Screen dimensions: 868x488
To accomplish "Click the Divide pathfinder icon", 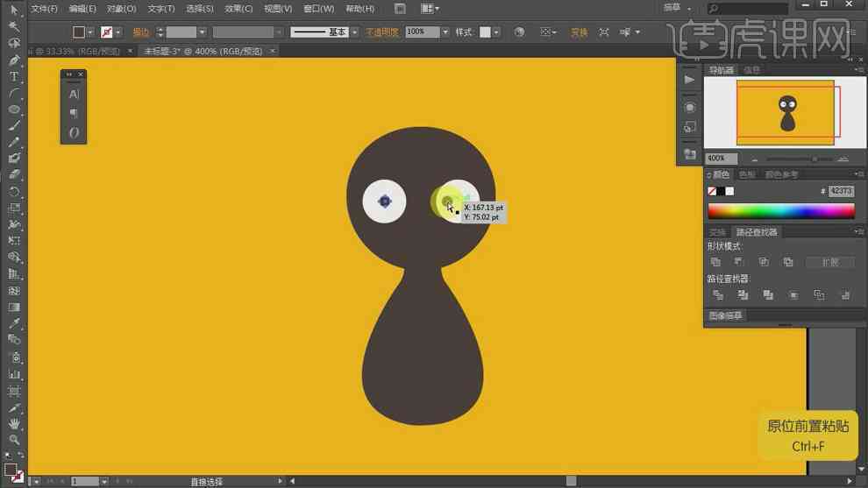I will click(x=718, y=295).
